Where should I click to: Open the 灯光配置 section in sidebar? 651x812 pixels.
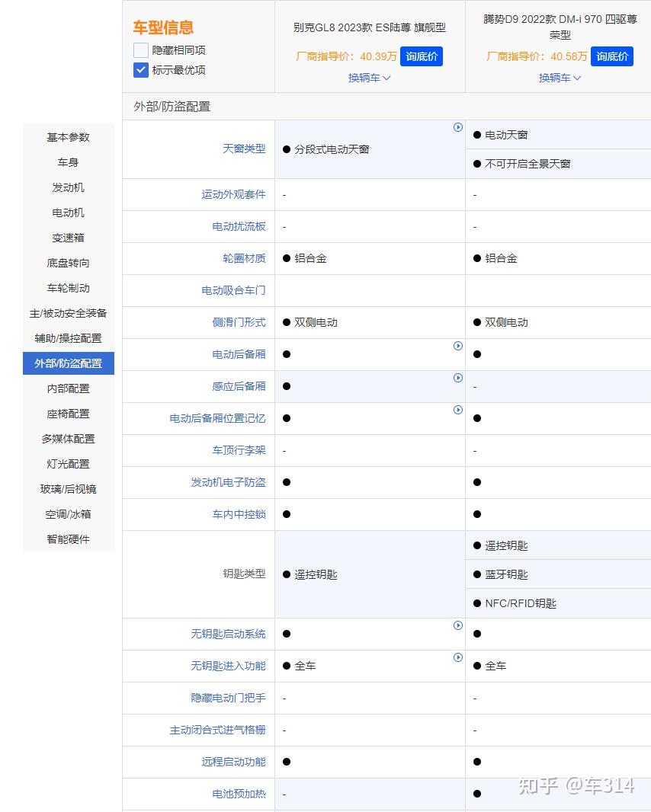tap(67, 464)
